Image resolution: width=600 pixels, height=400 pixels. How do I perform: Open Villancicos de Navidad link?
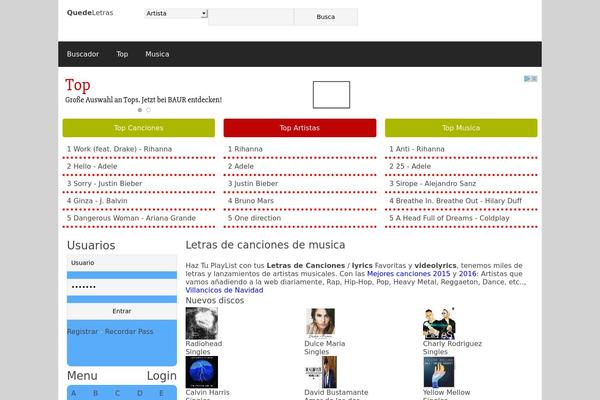click(x=224, y=290)
